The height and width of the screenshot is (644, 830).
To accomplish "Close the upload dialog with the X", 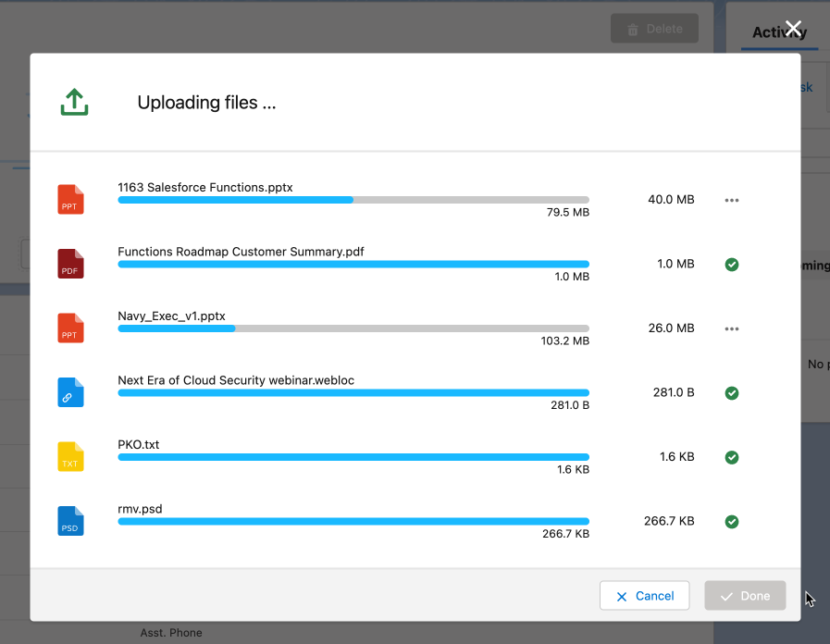I will pyautogui.click(x=793, y=29).
